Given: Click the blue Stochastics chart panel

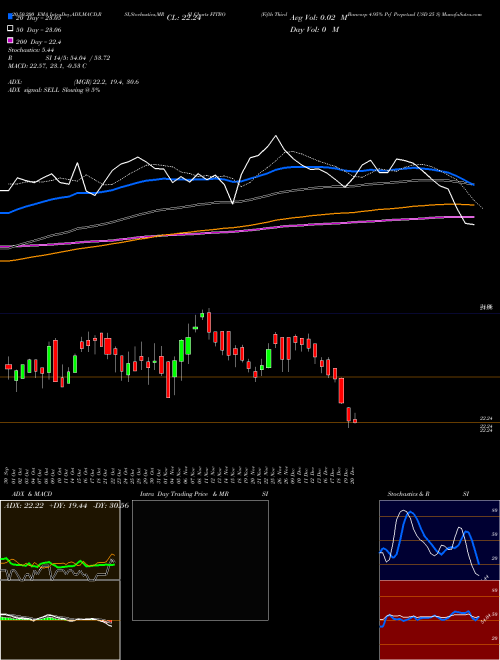Looking at the screenshot, I should point(439,540).
